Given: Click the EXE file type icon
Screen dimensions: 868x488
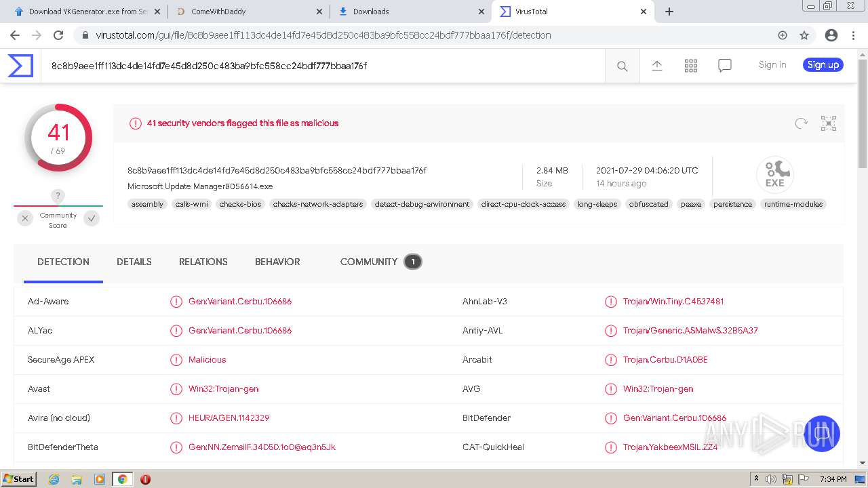Looking at the screenshot, I should 775,175.
